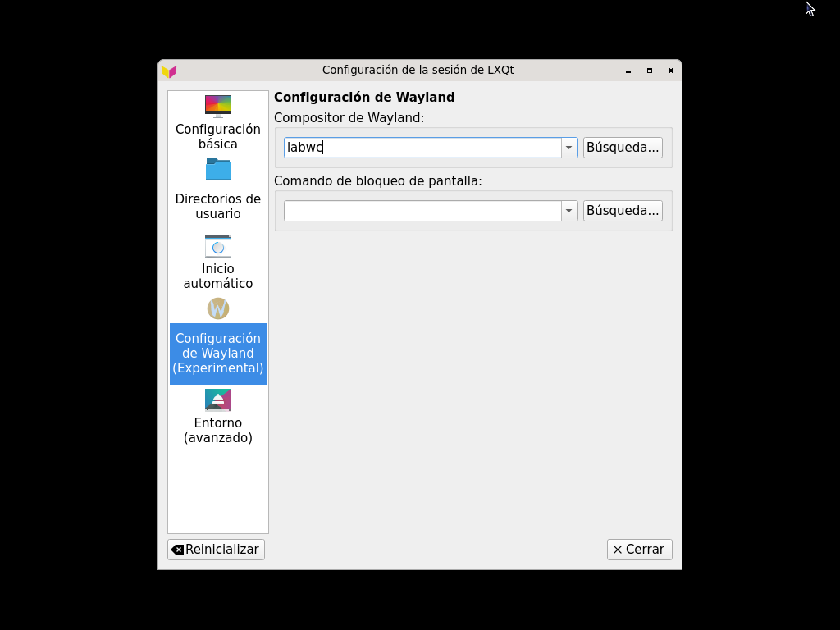Click the round Wayland 'W' icon
The height and width of the screenshot is (630, 840).
click(x=217, y=308)
